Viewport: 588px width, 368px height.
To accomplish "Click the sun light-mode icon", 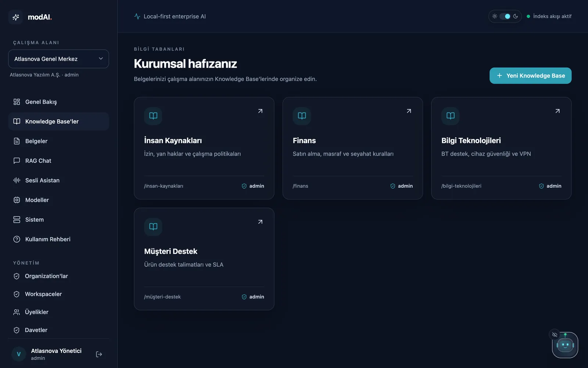I will tap(495, 16).
